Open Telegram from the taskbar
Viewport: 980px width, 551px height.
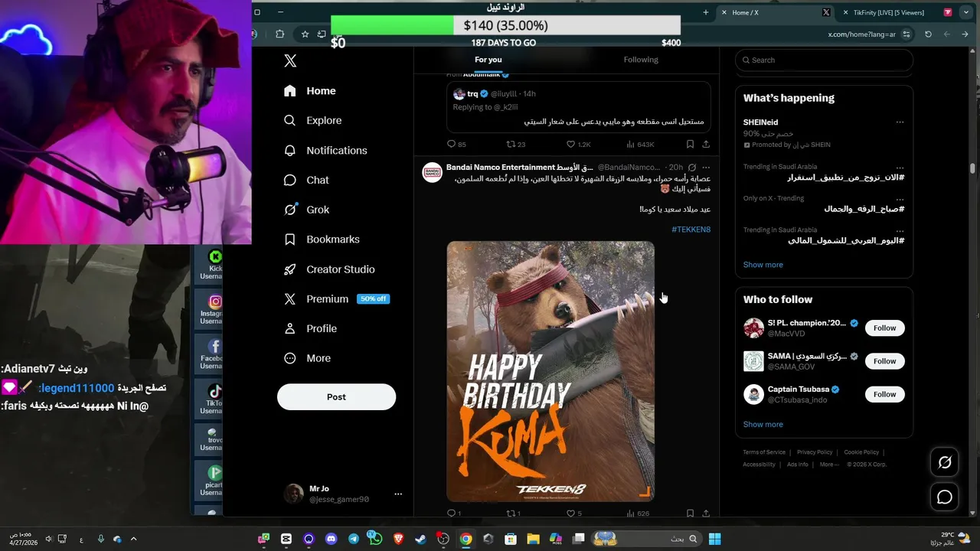(353, 540)
